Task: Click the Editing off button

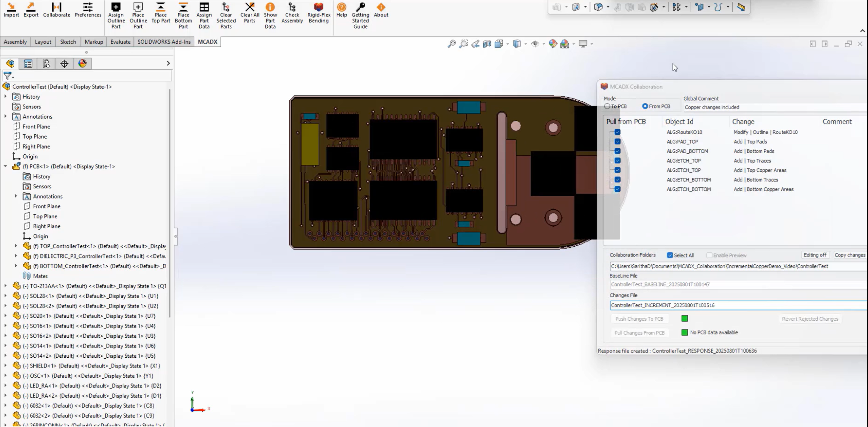Action: (815, 255)
